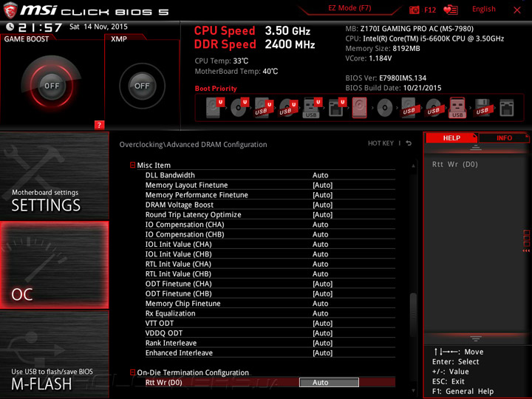Click the MSI dragon shield logo
Viewport: 532px width, 399px height.
tap(10, 10)
